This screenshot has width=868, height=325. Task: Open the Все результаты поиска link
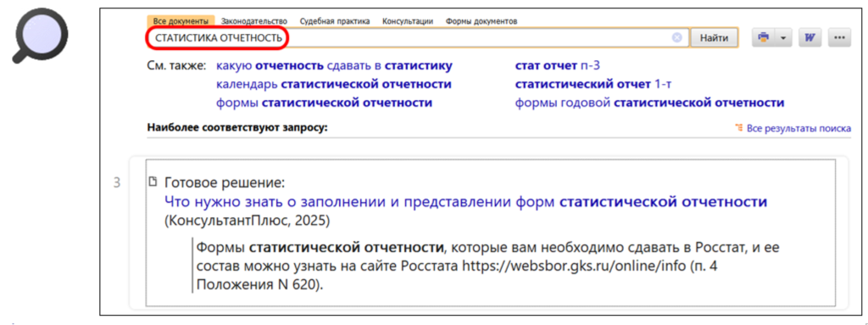[x=798, y=128]
